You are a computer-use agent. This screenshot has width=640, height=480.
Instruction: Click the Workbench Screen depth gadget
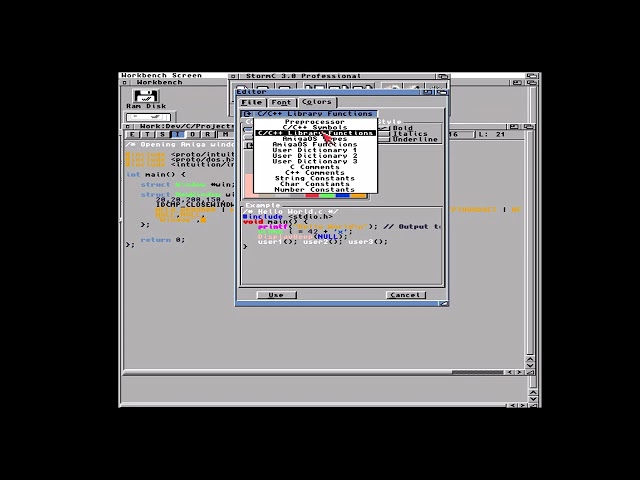(x=531, y=76)
